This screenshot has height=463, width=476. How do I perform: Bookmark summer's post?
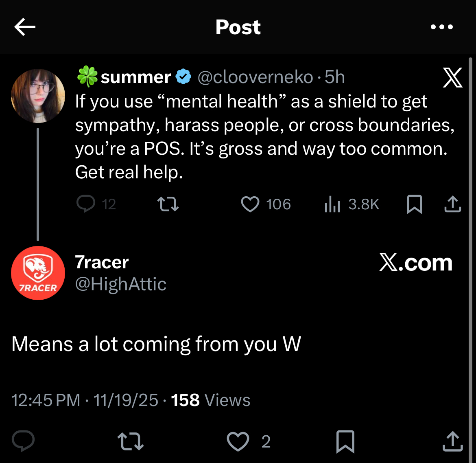pos(415,204)
